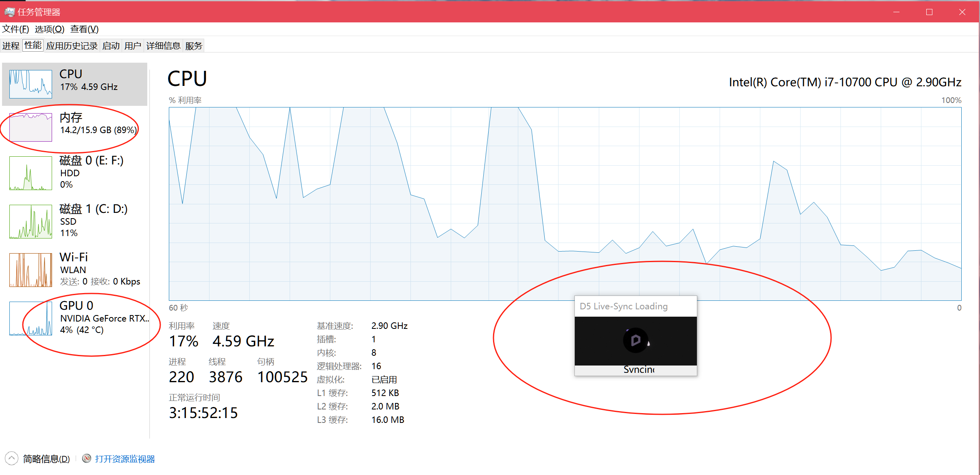Click the 虚拟化 已启用 value
The width and height of the screenshot is (980, 475).
[384, 379]
